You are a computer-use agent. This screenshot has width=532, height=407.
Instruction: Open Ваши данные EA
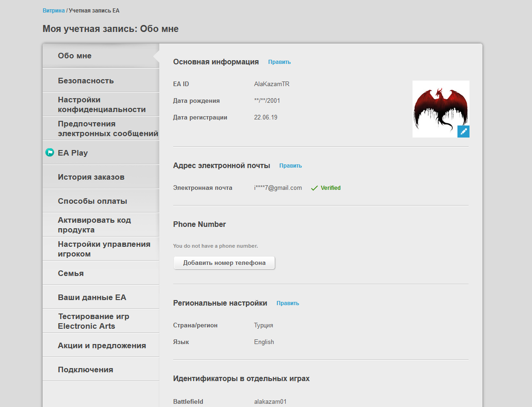click(x=101, y=297)
